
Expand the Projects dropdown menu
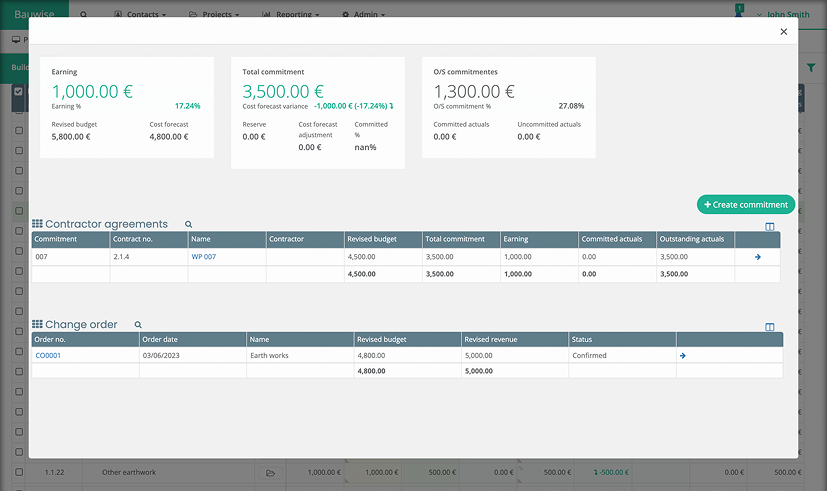tap(214, 15)
